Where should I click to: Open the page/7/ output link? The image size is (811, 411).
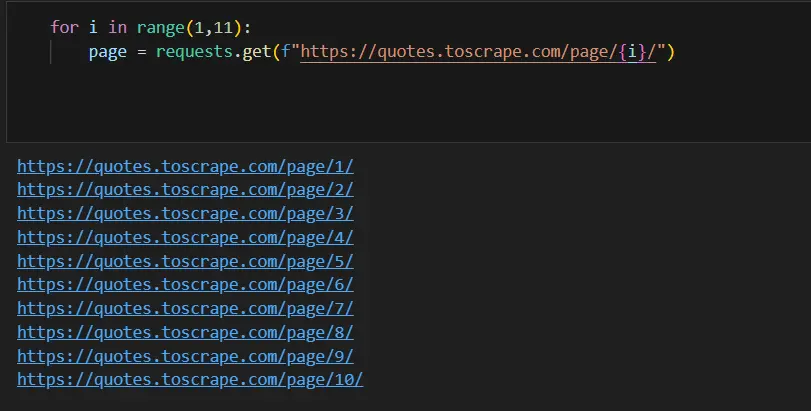pos(185,308)
